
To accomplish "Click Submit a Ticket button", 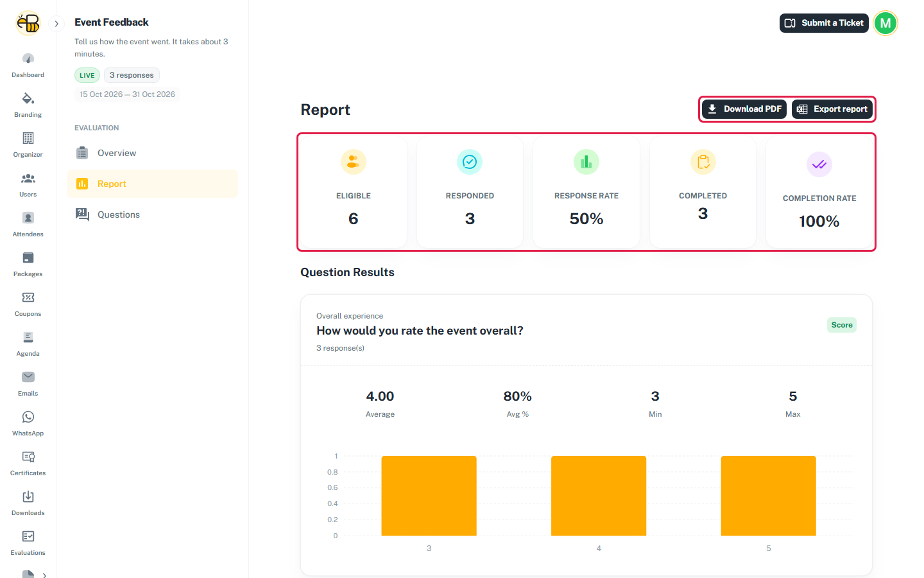I will click(824, 23).
